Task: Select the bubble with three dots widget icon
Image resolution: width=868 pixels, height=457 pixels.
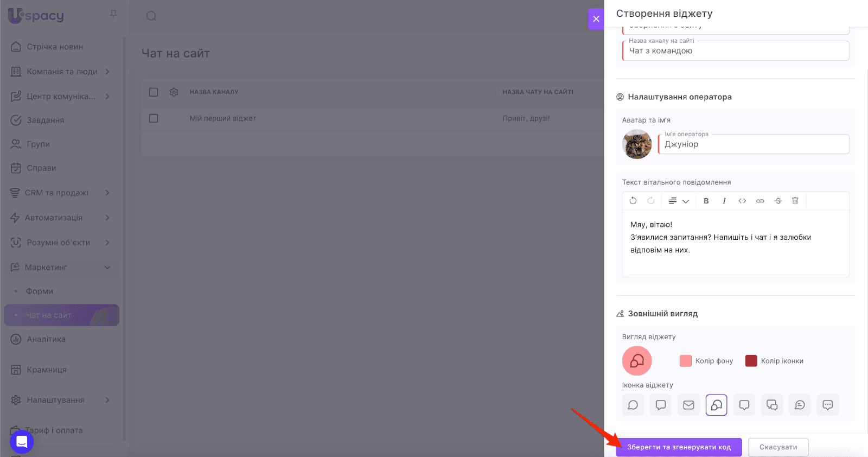Action: click(828, 405)
